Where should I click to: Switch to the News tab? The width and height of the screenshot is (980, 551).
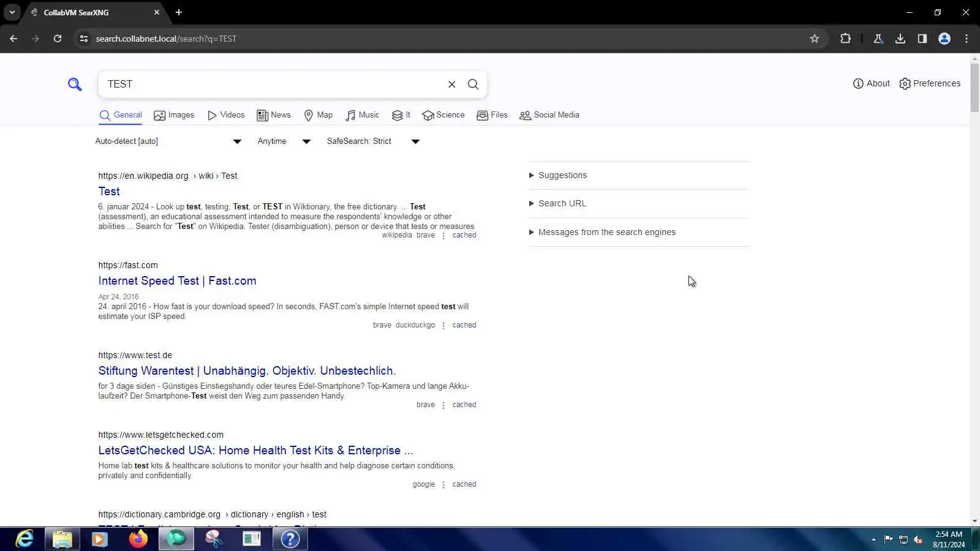(274, 115)
